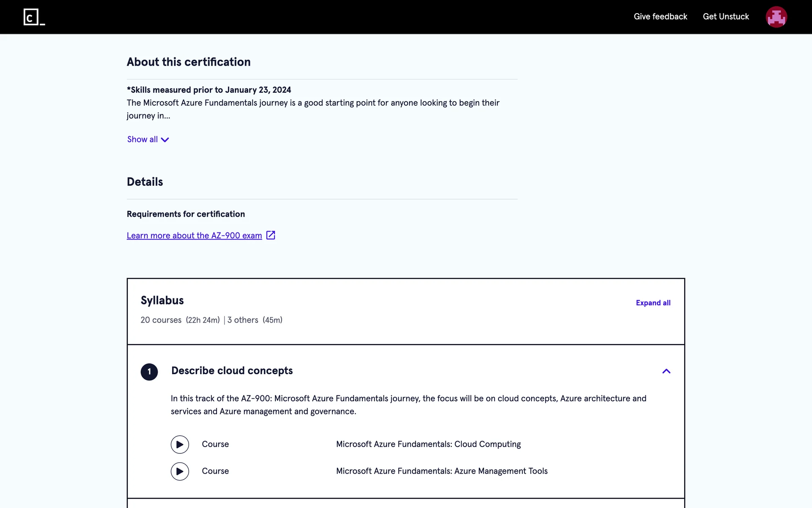Click the About this certification heading
Image resolution: width=812 pixels, height=508 pixels.
coord(189,62)
